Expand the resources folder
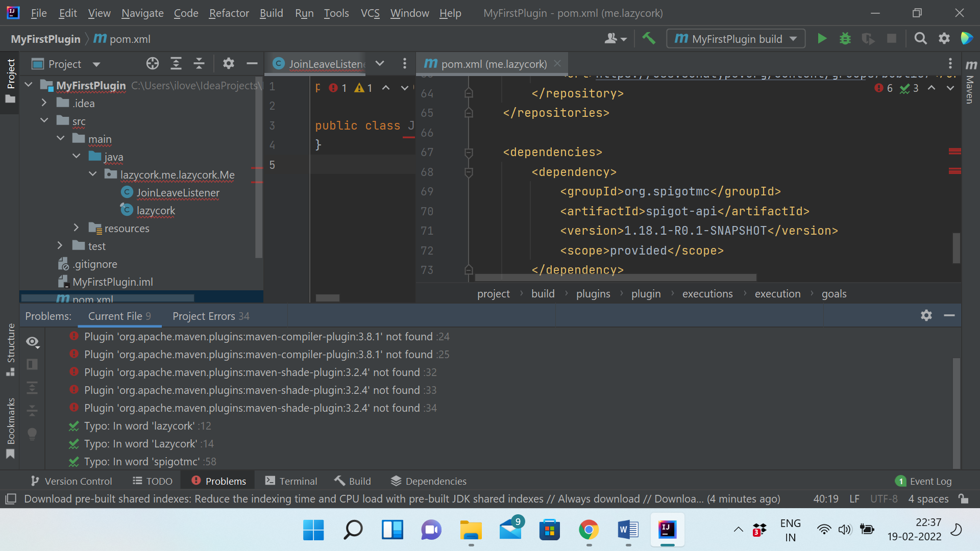This screenshot has height=551, width=980. tap(77, 228)
